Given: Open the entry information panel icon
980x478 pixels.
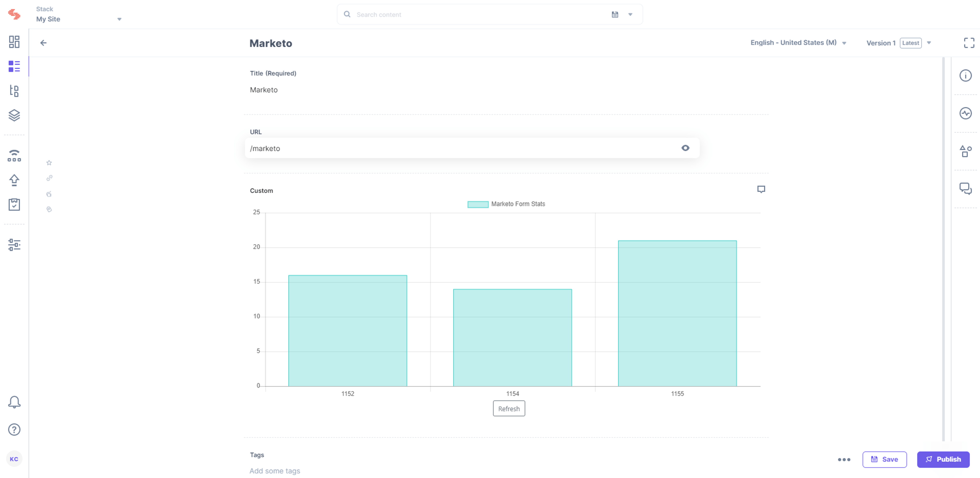Looking at the screenshot, I should pyautogui.click(x=965, y=75).
